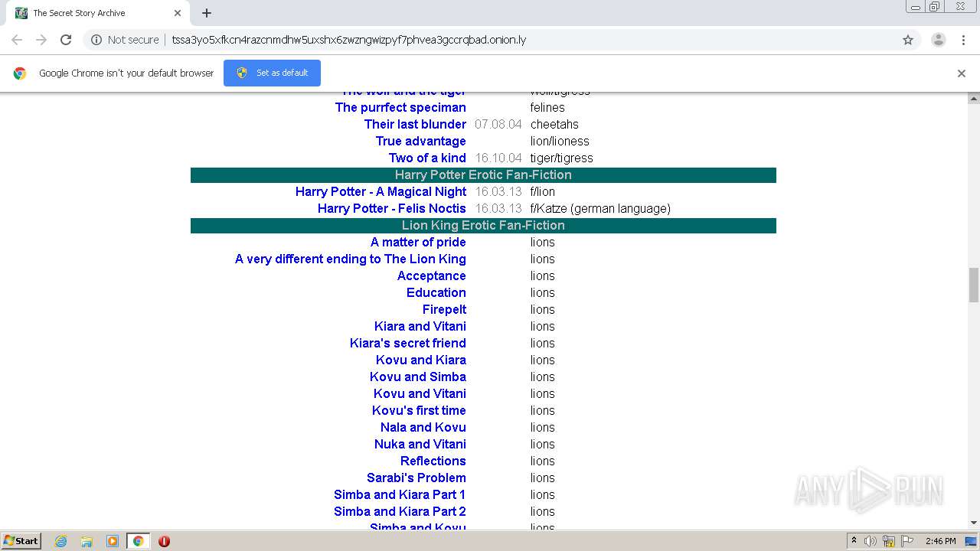The image size is (980, 551).
Task: Click the 2:46 PM system clock
Action: click(940, 541)
